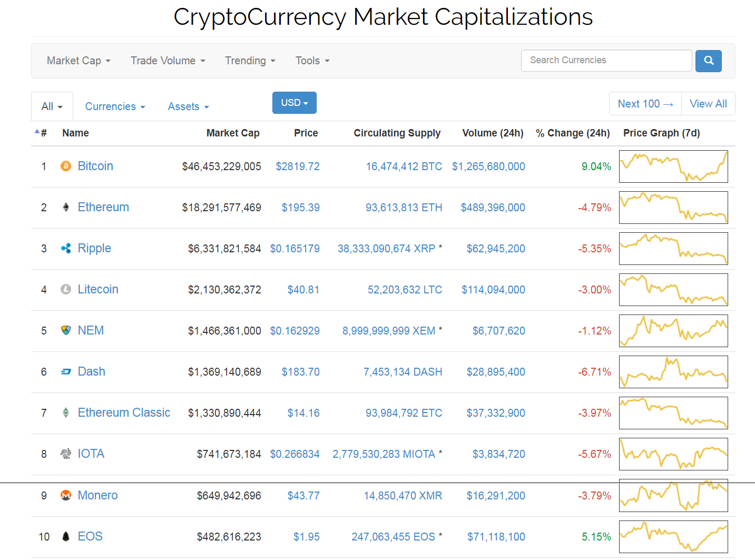Open the Currencies filter dropdown
The image size is (755, 560).
pyautogui.click(x=115, y=106)
